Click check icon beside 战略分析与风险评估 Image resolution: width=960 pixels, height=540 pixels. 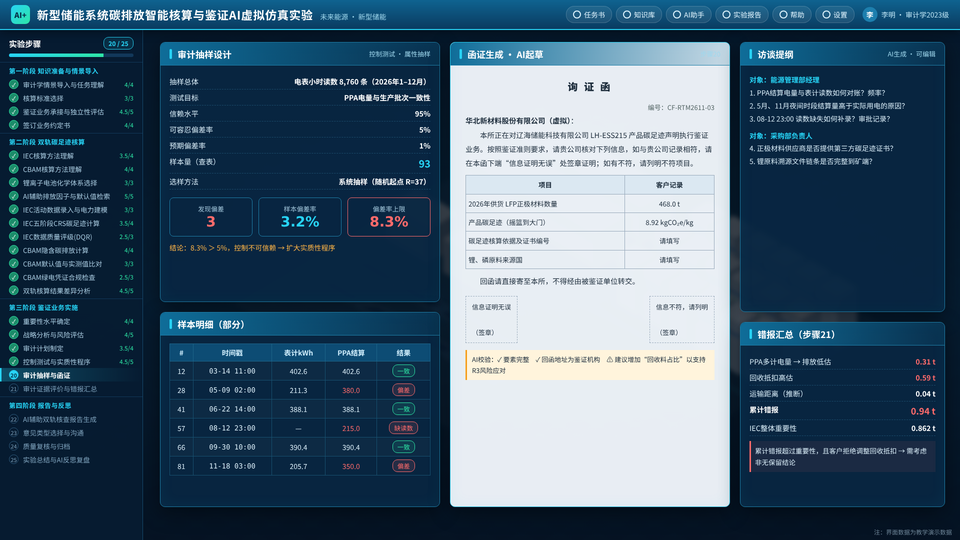(x=13, y=334)
